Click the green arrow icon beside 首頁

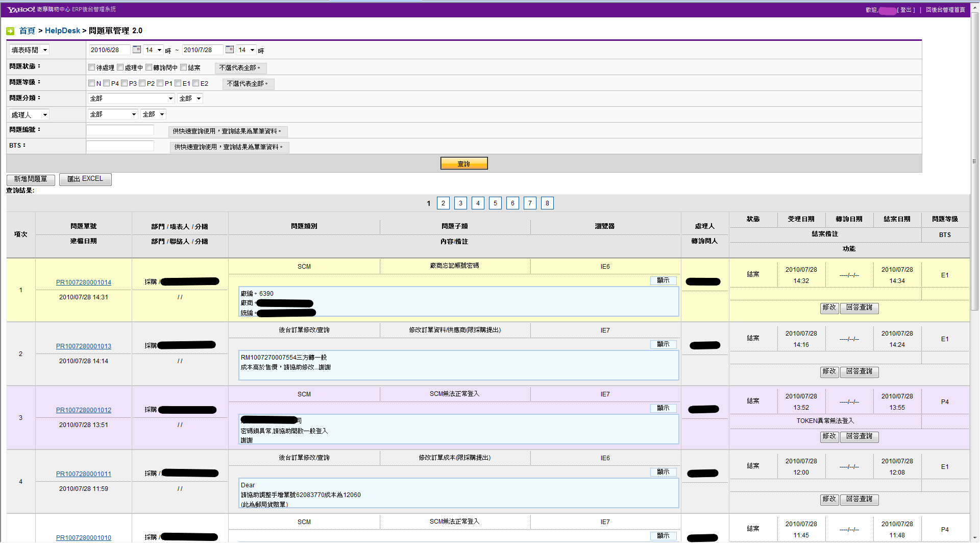10,31
